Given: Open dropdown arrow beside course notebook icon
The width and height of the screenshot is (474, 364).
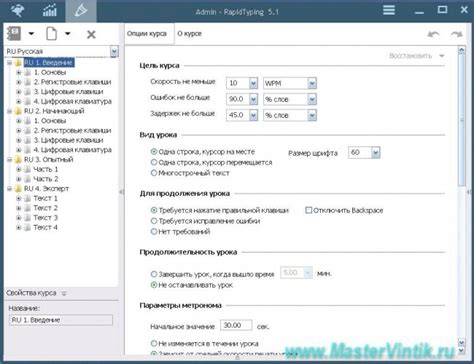Looking at the screenshot, I should point(31,33).
